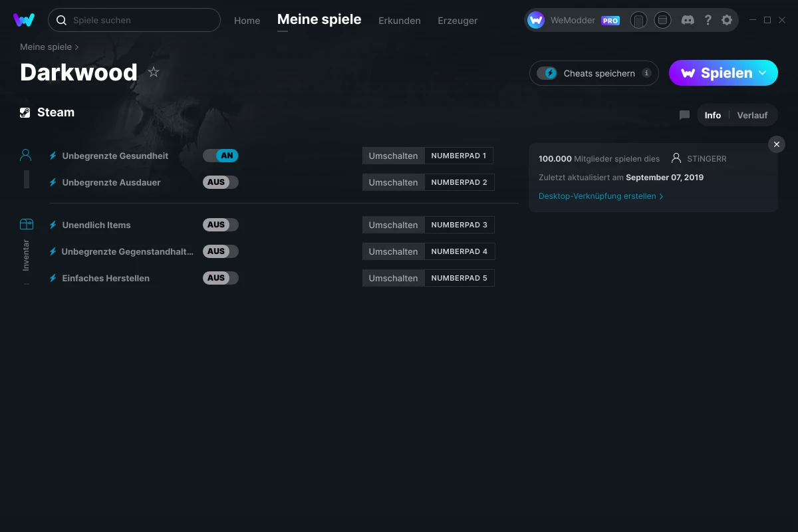
Task: Expand the Spielen dropdown arrow
Action: (763, 73)
